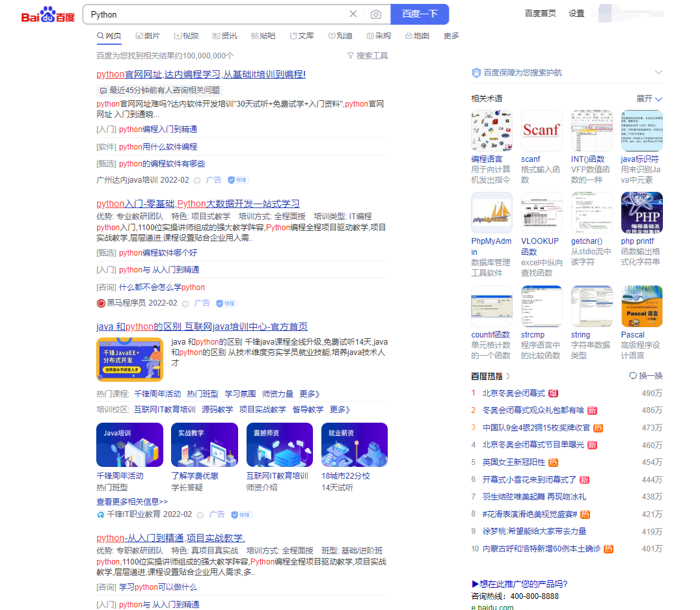This screenshot has height=610, width=700.
Task: Open the 百度热搜 heading arrow
Action: [x=508, y=376]
